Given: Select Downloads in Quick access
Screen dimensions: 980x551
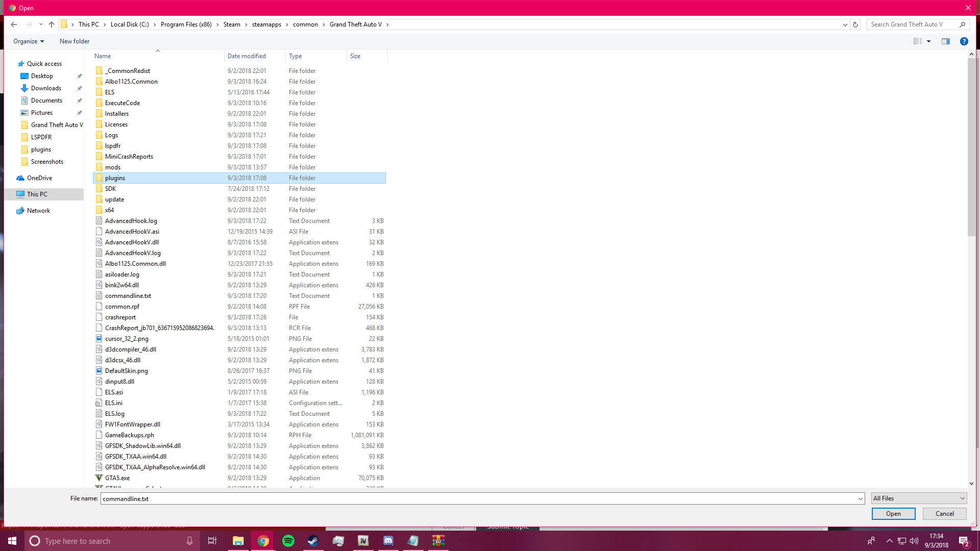Looking at the screenshot, I should [46, 88].
